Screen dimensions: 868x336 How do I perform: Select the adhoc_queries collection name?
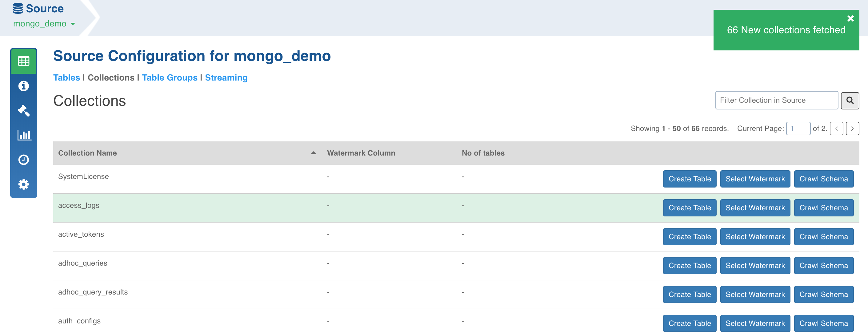[82, 264]
